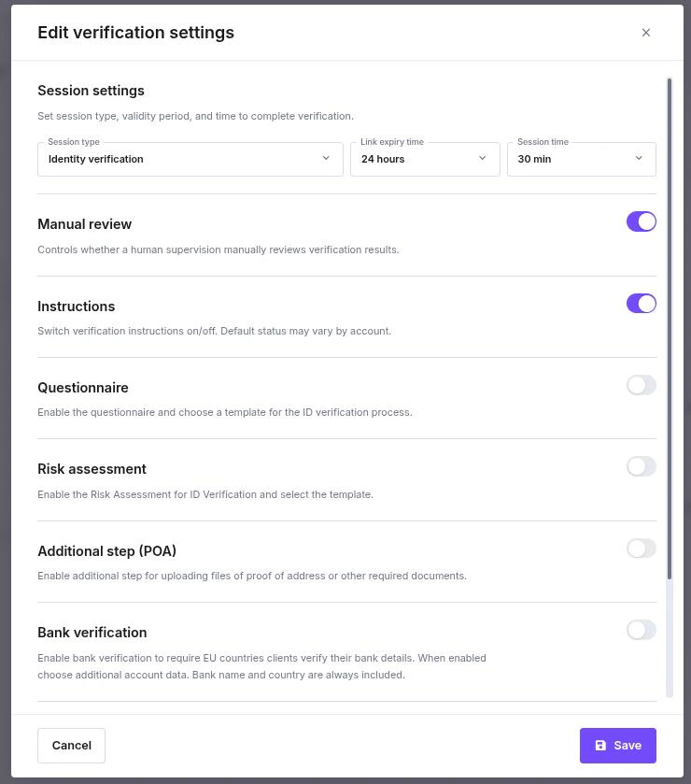The width and height of the screenshot is (691, 784).
Task: Click the Session time chevron arrow
Action: [639, 158]
